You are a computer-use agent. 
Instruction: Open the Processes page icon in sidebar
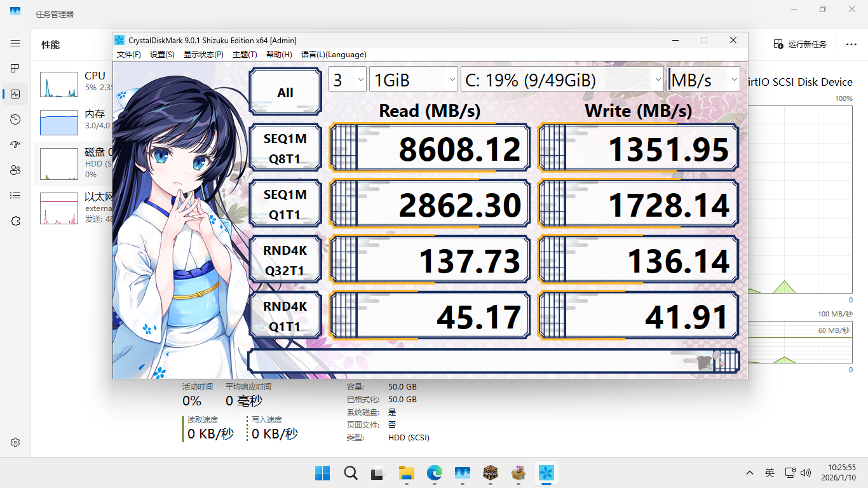15,69
